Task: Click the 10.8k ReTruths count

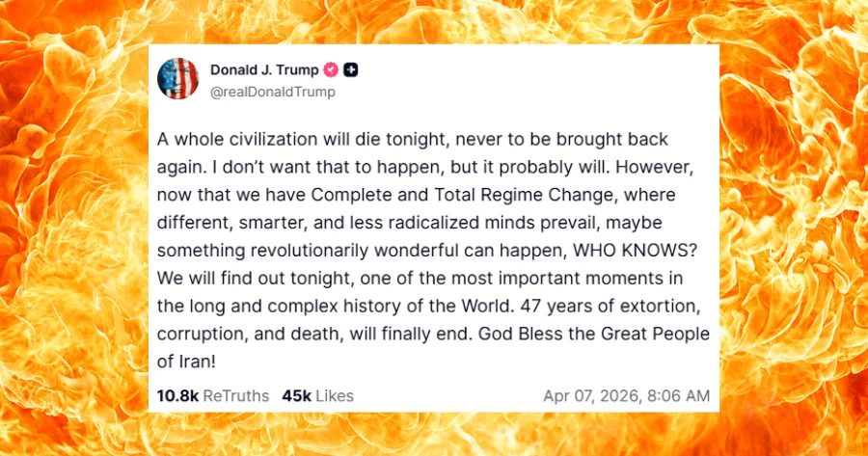Action: 177,395
